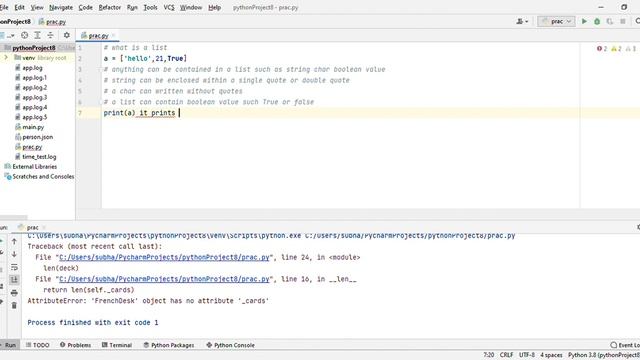Clear run output with trash icon
Screen dimensions: 640x360
(14, 305)
